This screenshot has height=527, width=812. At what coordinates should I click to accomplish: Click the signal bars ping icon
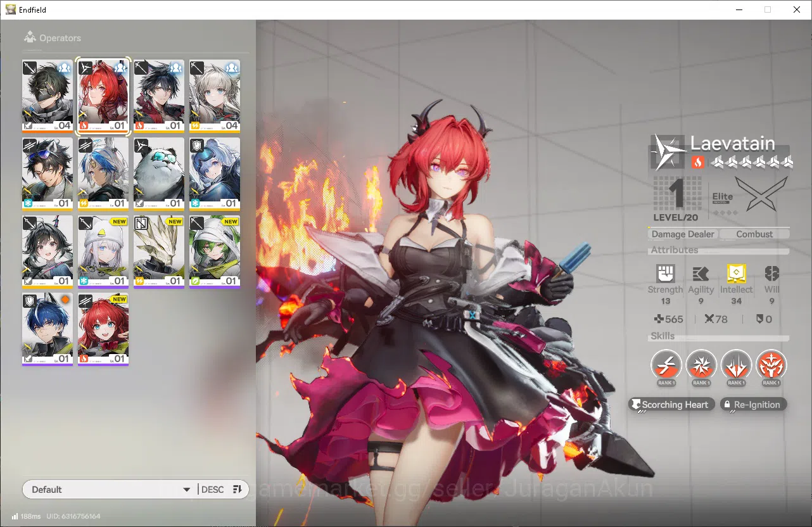click(x=15, y=516)
